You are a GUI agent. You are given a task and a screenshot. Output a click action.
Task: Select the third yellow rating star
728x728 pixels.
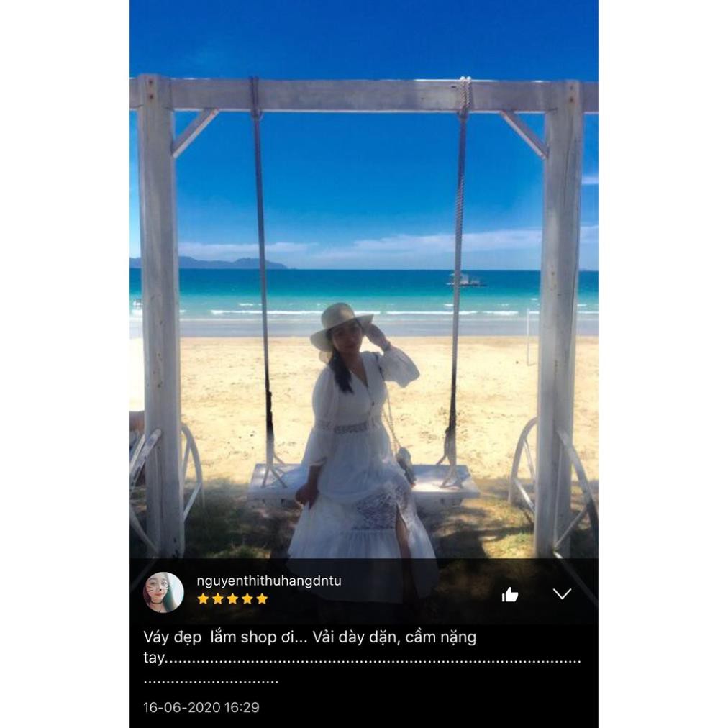[x=232, y=599]
